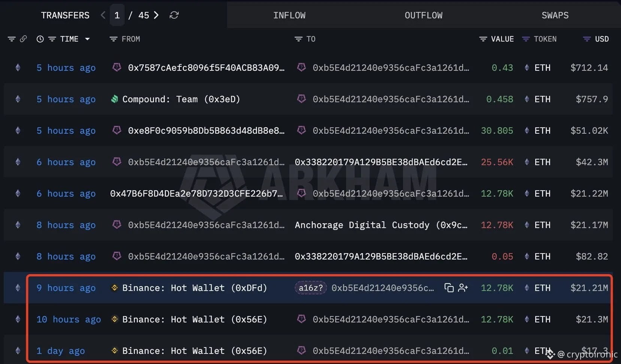This screenshot has height=364, width=621.
Task: Click the Ethereum chain icon in the $51.02K row
Action: [18, 131]
